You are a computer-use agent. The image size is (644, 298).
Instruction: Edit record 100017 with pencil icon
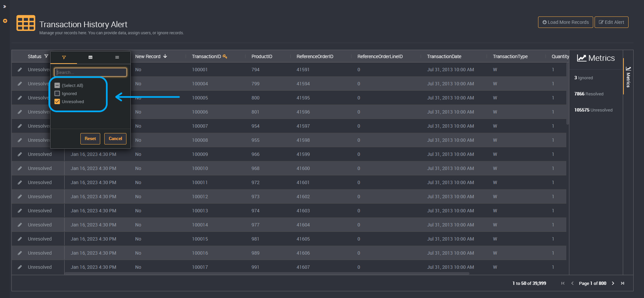20,267
